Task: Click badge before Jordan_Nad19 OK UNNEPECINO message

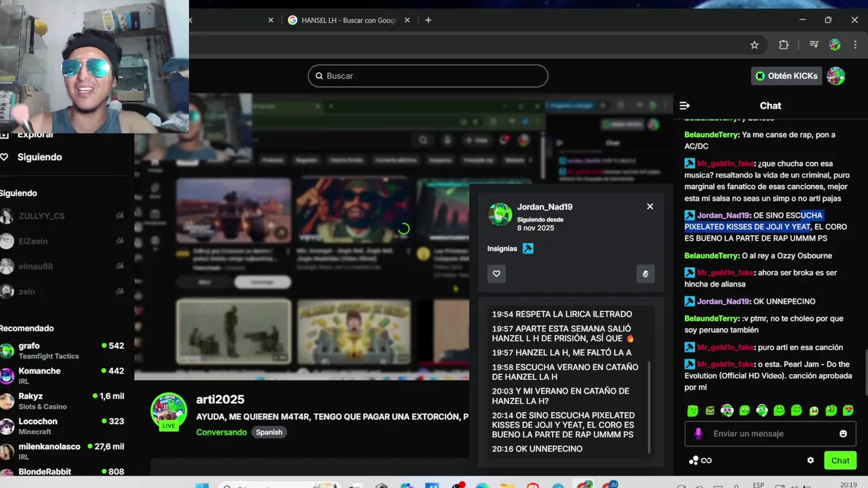Action: (x=690, y=301)
